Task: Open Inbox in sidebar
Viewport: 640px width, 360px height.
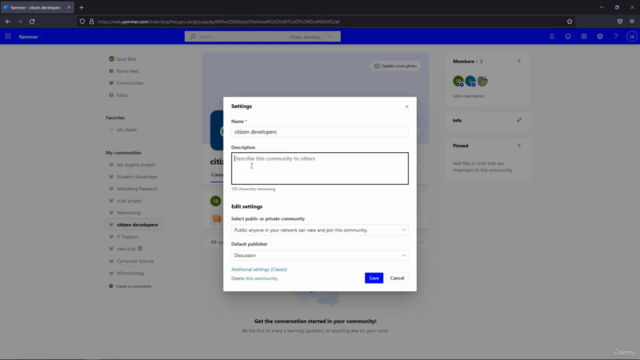Action: coord(122,95)
